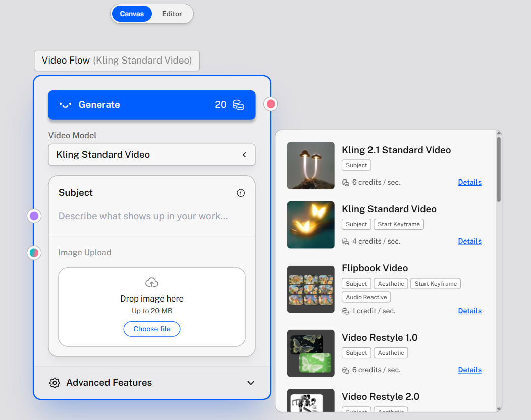The height and width of the screenshot is (420, 531).
Task: Click the Advanced Features gear icon
Action: click(x=55, y=383)
